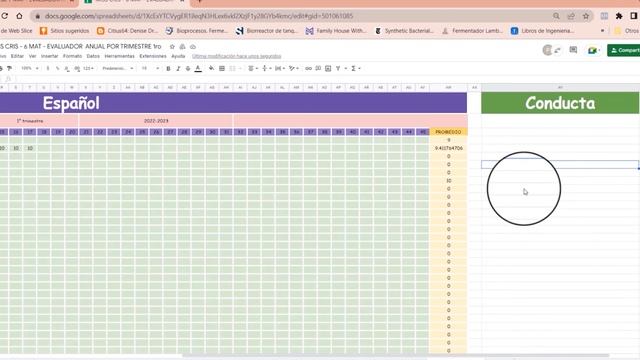Viewport: 640px width, 360px height.
Task: Open Family House With bookmark
Action: click(337, 31)
